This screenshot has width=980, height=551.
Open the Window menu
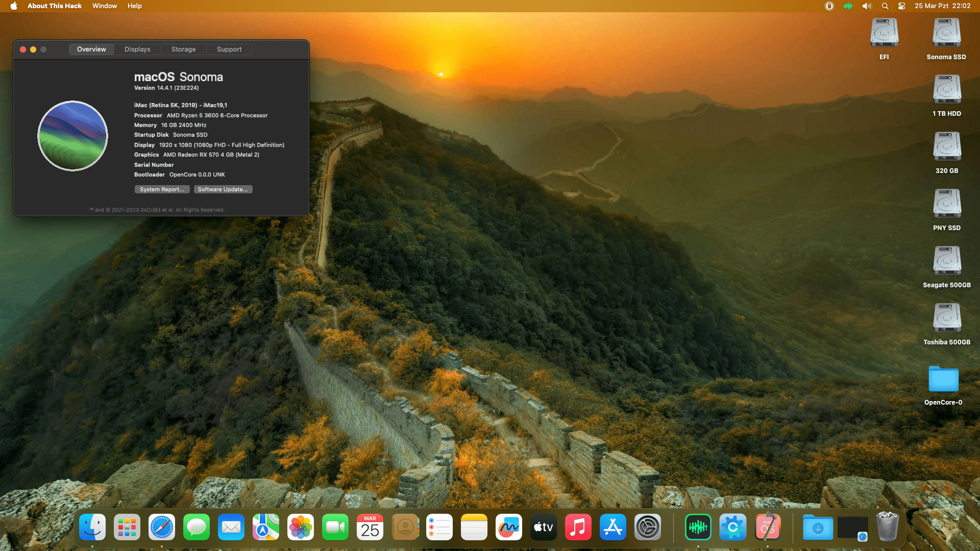(105, 6)
